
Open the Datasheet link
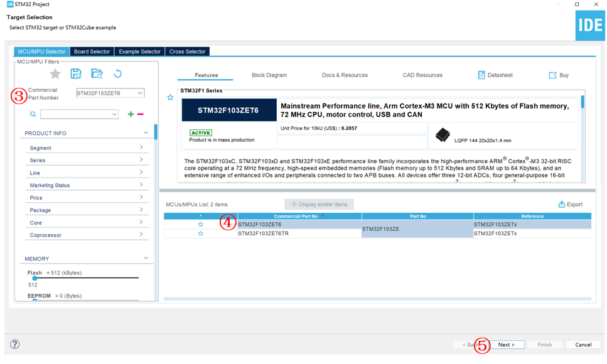(495, 75)
